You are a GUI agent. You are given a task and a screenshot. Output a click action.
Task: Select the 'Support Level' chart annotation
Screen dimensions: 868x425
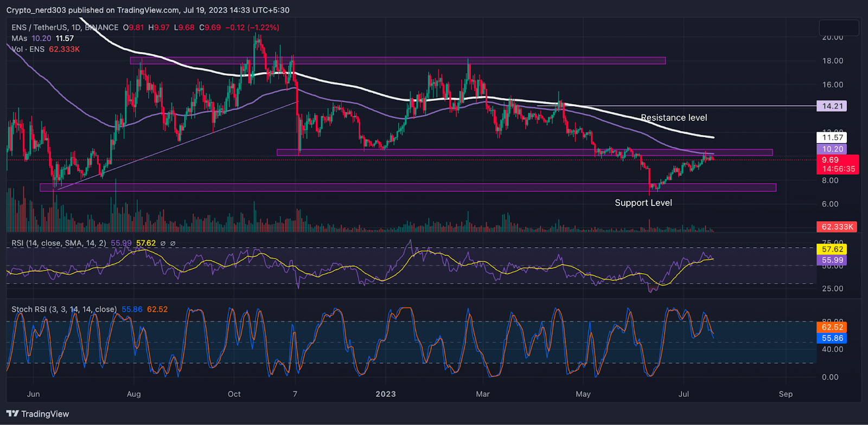[643, 203]
